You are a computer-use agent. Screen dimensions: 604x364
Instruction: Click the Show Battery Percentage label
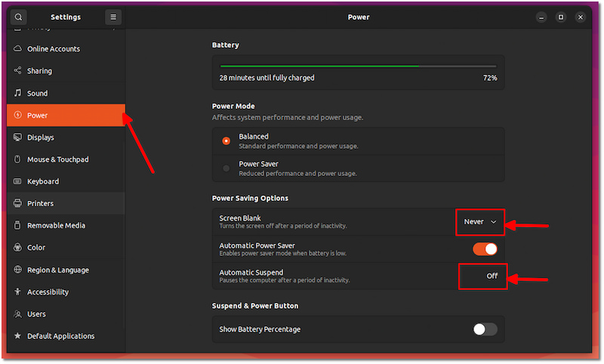pos(260,329)
